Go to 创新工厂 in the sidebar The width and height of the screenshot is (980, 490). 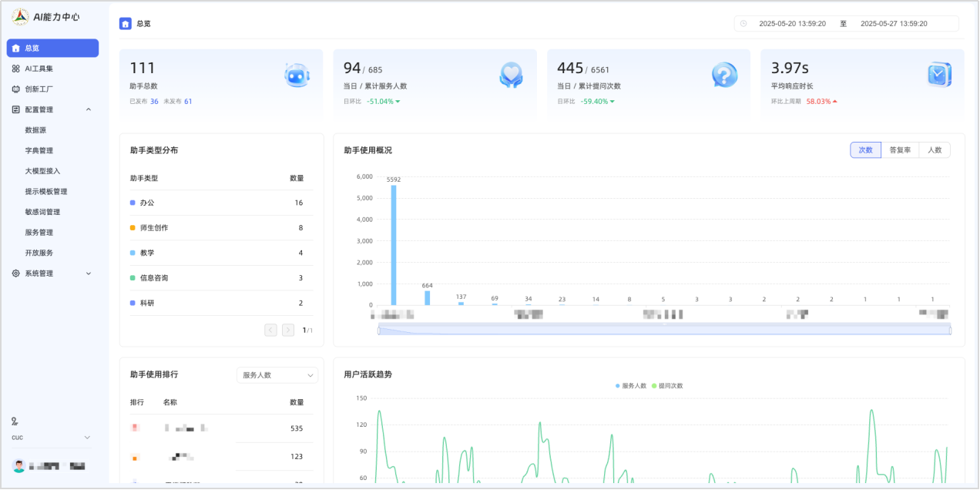[39, 89]
